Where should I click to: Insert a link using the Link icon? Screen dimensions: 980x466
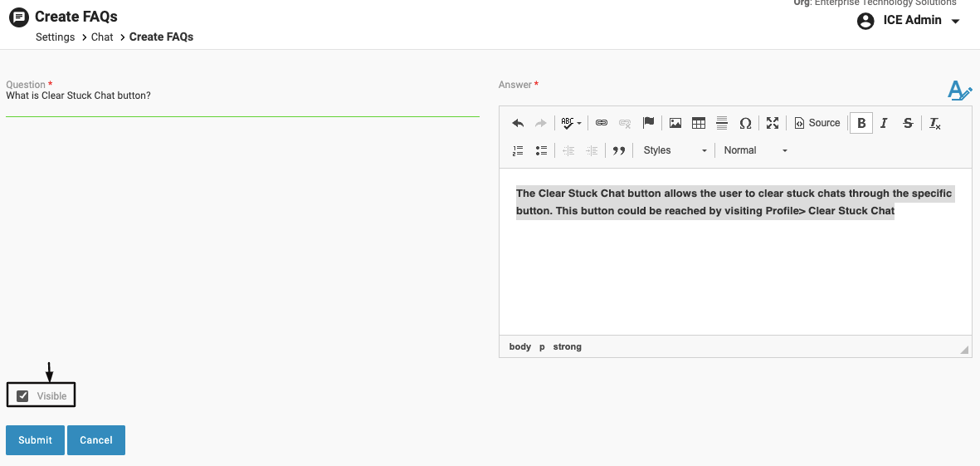tap(602, 123)
